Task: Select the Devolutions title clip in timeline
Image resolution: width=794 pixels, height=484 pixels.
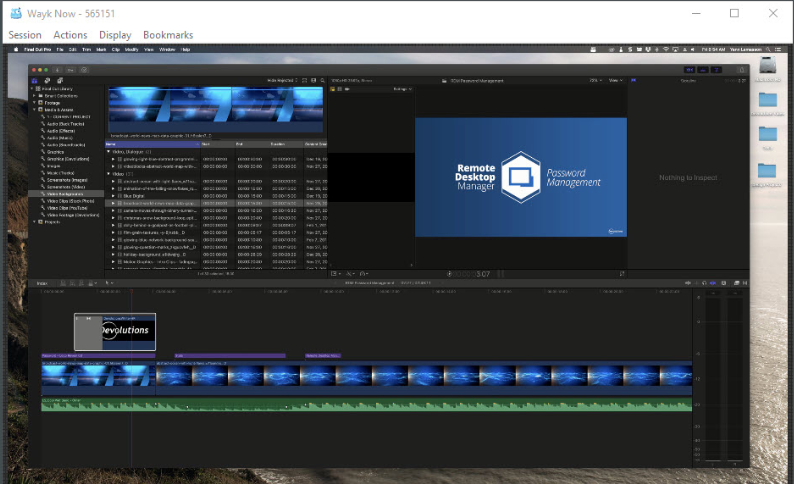Action: point(115,332)
